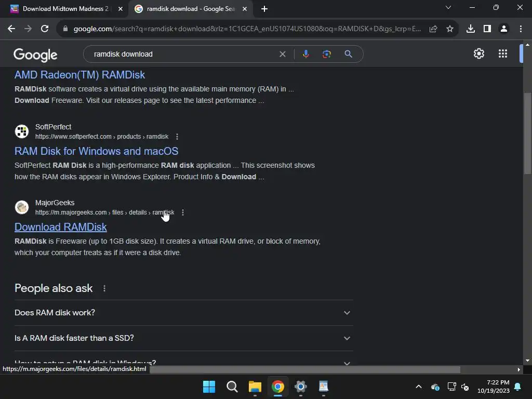Clear the search box text
The image size is (532, 399).
pyautogui.click(x=282, y=54)
